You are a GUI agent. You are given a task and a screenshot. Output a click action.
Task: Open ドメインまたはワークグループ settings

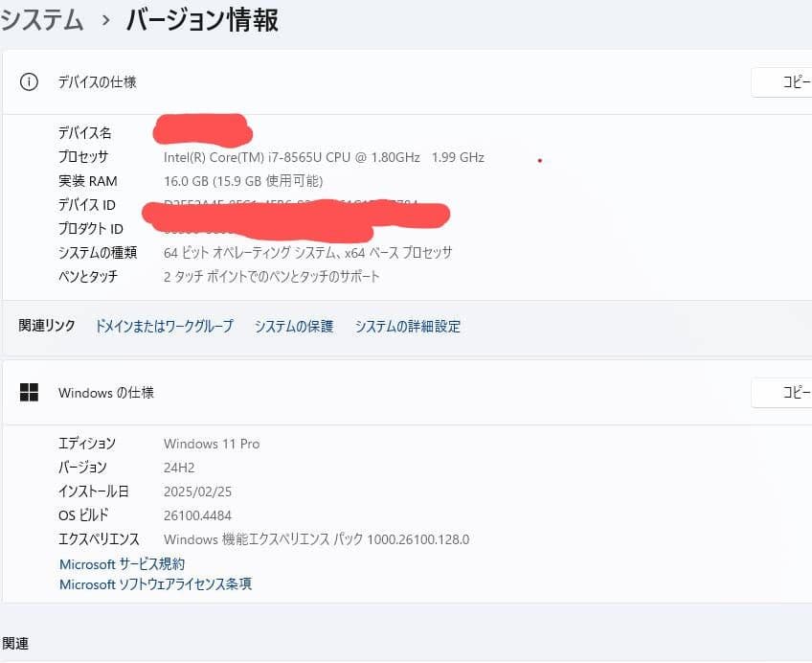coord(164,326)
